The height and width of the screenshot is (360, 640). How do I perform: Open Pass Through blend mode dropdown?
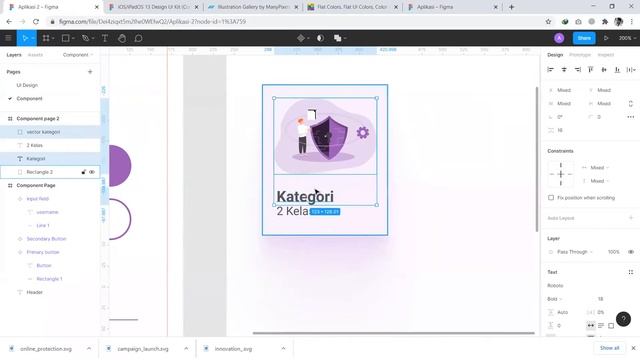pos(574,252)
